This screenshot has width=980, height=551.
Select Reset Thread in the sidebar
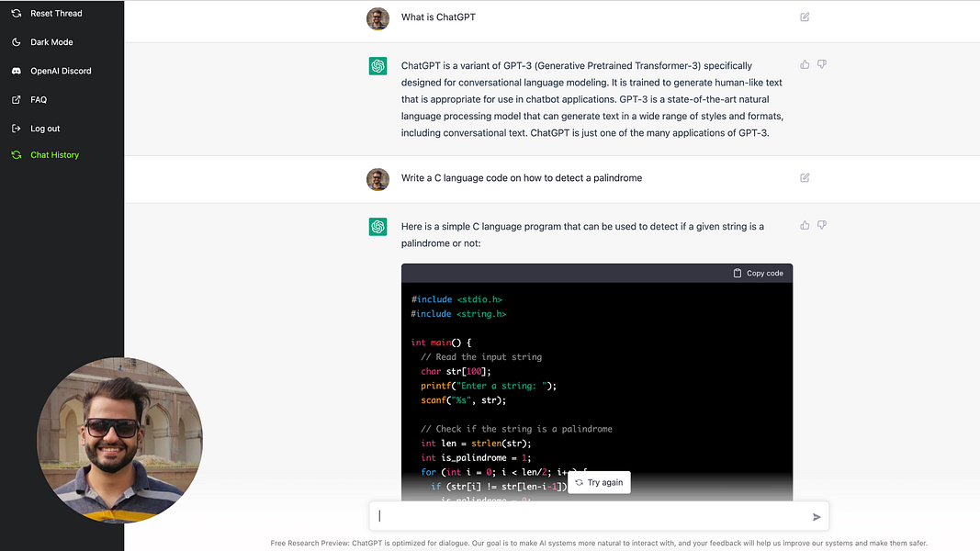point(56,13)
